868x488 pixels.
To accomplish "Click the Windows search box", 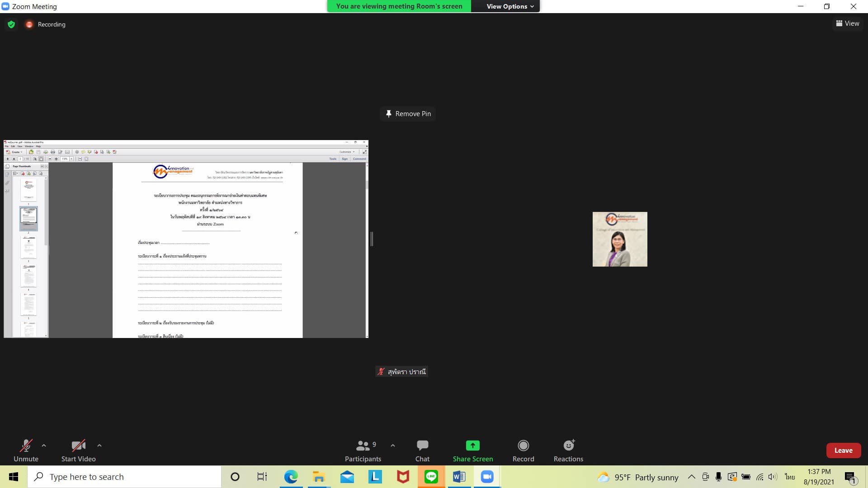I will pyautogui.click(x=124, y=477).
